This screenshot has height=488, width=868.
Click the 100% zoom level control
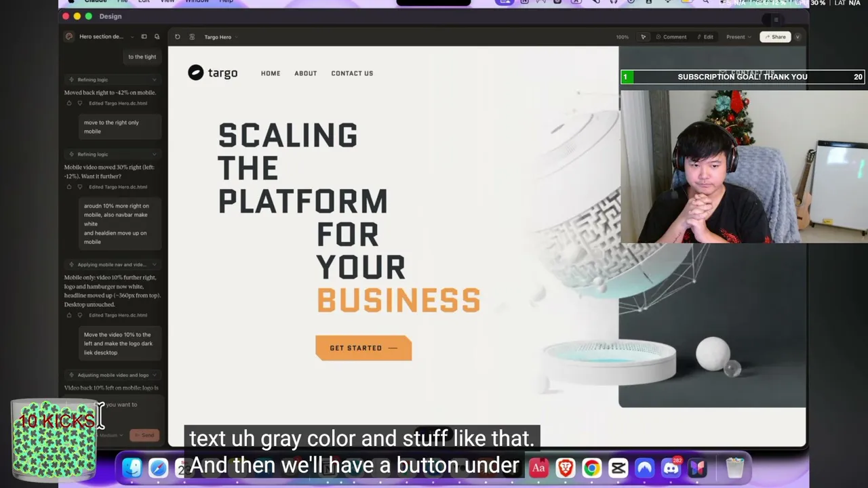[x=622, y=37]
